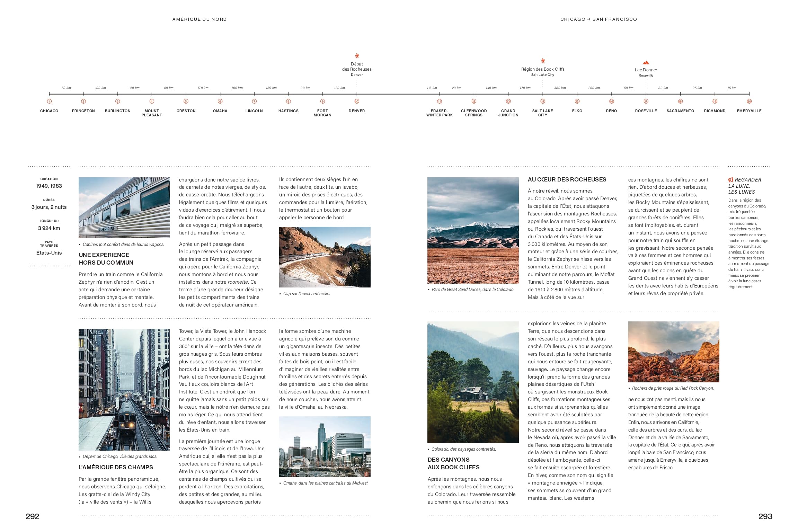Click the length value "3 924 km"
Screen dimensions: 798x532
[49, 228]
